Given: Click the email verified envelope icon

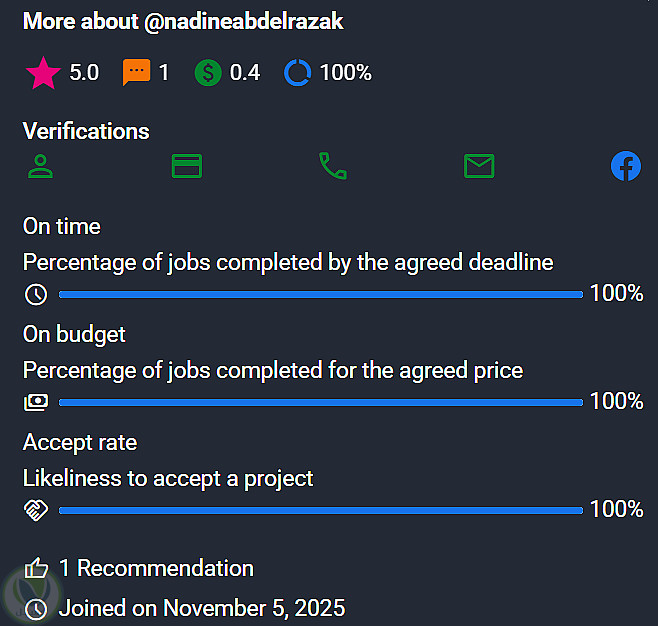Looking at the screenshot, I should point(479,166).
